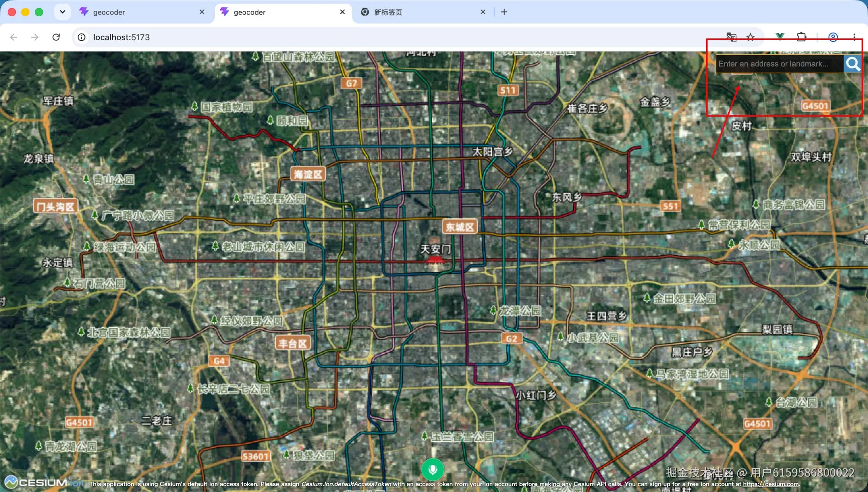Click the S11 highway marker
The height and width of the screenshot is (492, 868).
508,90
